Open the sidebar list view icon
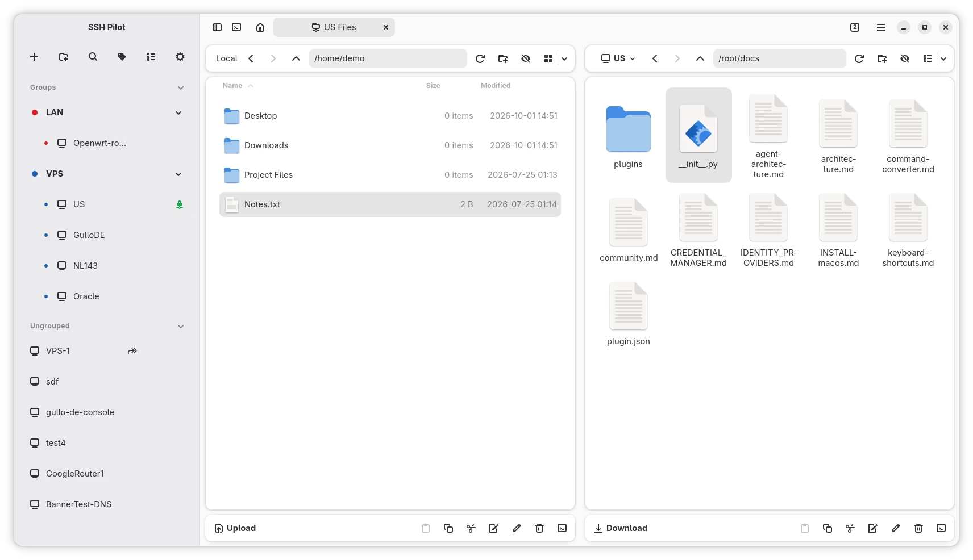 151,57
